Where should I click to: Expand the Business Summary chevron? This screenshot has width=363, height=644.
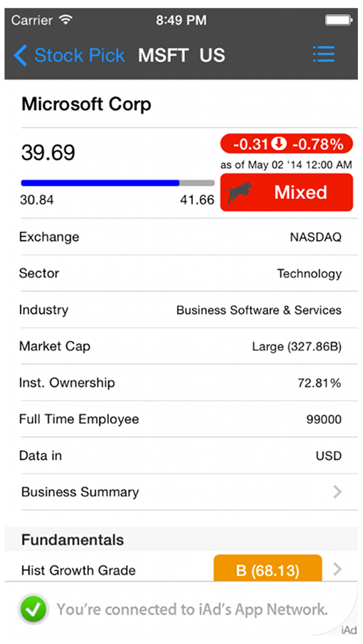point(337,492)
